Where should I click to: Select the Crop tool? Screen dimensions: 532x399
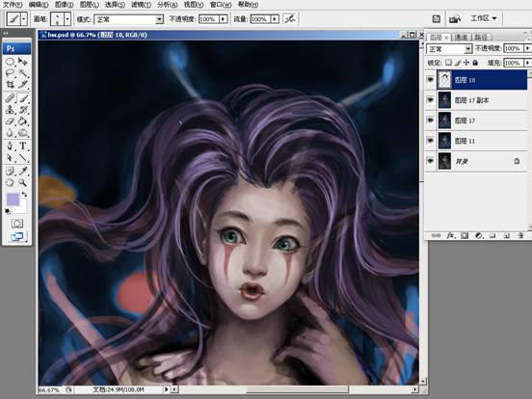[10, 85]
